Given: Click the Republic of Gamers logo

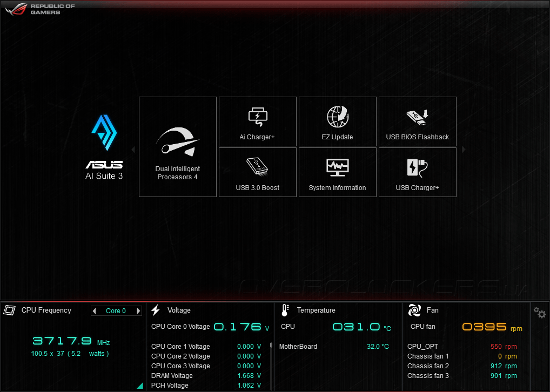Looking at the screenshot, I should click(x=39, y=9).
